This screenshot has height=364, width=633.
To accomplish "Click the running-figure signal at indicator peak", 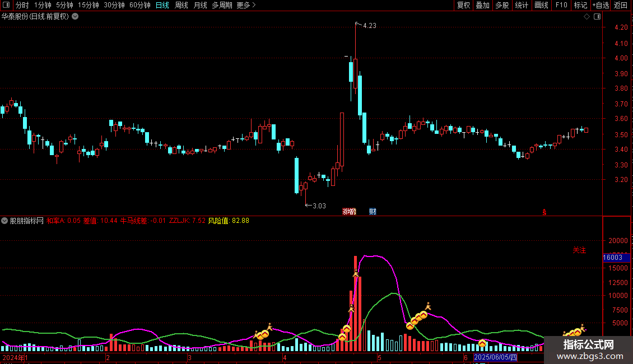I will (356, 273).
